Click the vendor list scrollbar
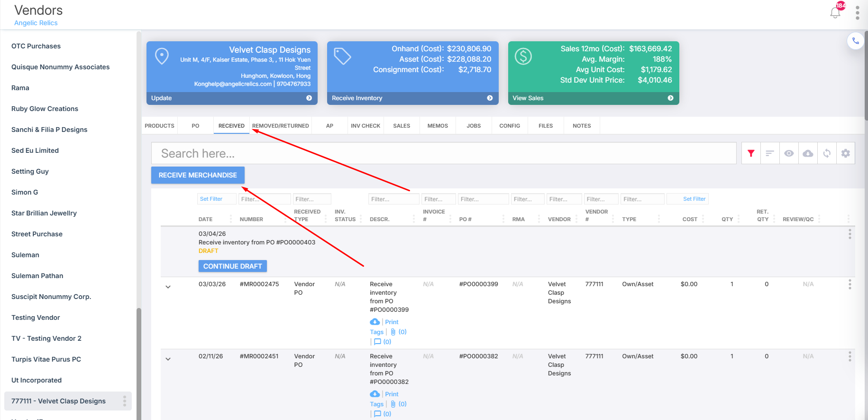868x420 pixels. pos(139,364)
